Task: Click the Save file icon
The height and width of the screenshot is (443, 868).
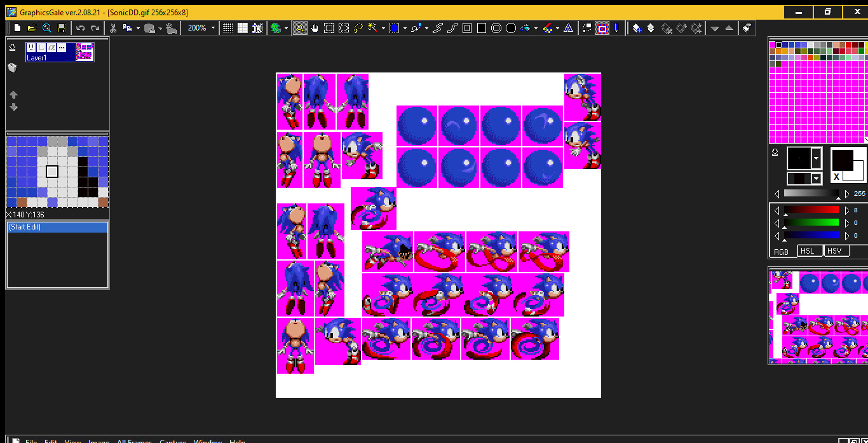Action: pos(62,28)
